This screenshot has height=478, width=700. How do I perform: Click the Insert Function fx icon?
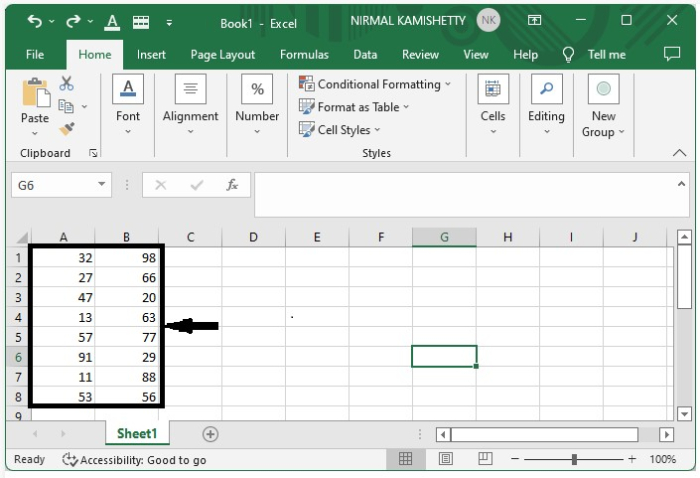[x=232, y=185]
